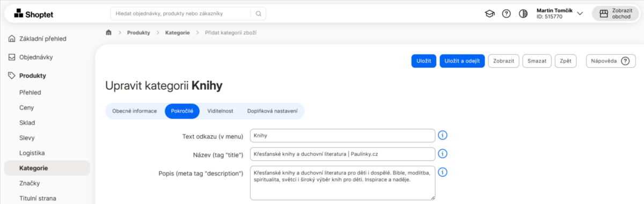Open Titulní strana in the sidebar
Screen dimensions: 644x204
click(38, 198)
